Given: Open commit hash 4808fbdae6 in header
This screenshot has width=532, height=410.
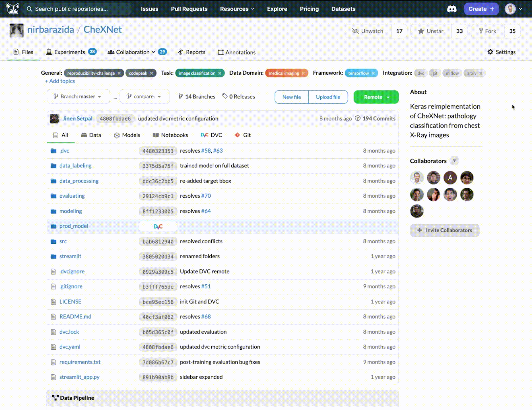Looking at the screenshot, I should click(x=115, y=118).
